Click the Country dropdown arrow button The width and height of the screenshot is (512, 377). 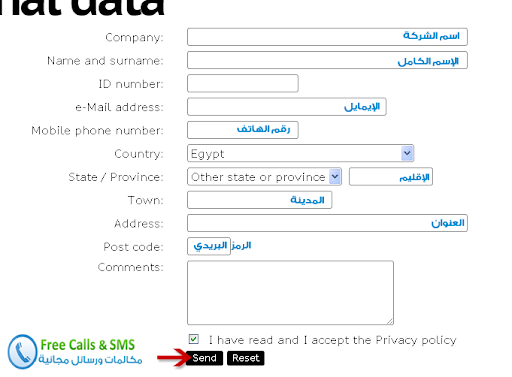coord(407,153)
